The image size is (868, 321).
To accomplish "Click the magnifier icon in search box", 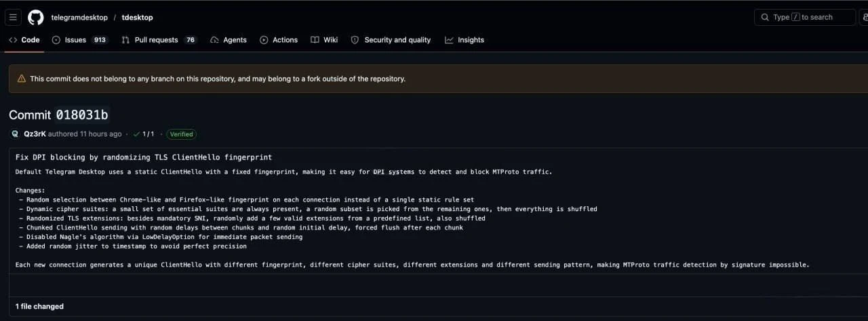I will coord(766,17).
